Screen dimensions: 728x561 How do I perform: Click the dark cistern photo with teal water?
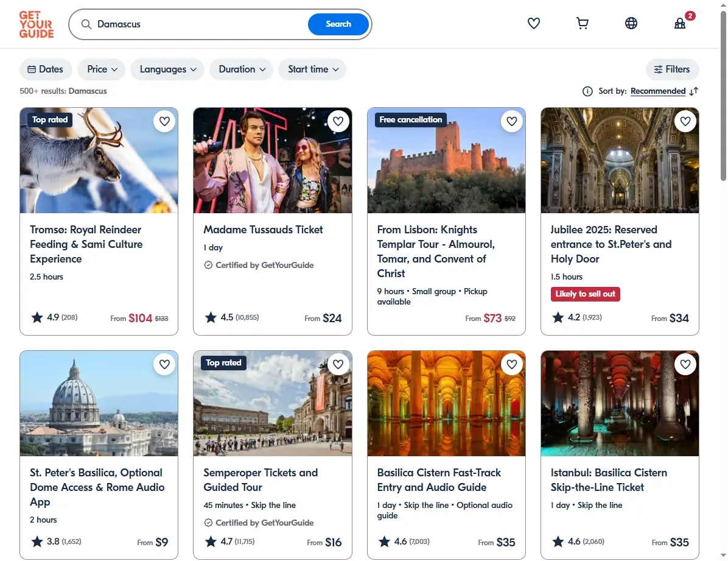[x=620, y=403]
